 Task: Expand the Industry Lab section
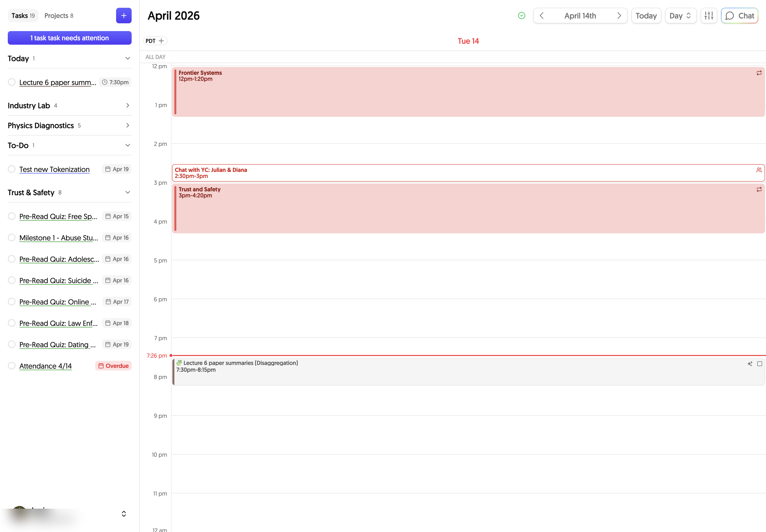[x=127, y=105]
